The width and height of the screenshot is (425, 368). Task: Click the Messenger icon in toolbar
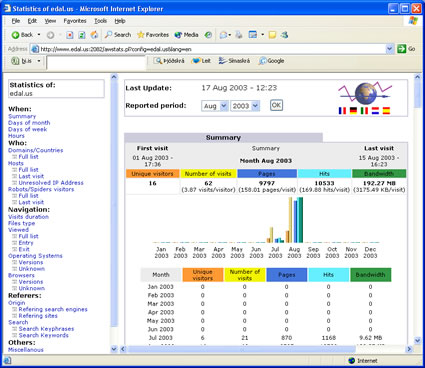click(x=284, y=35)
